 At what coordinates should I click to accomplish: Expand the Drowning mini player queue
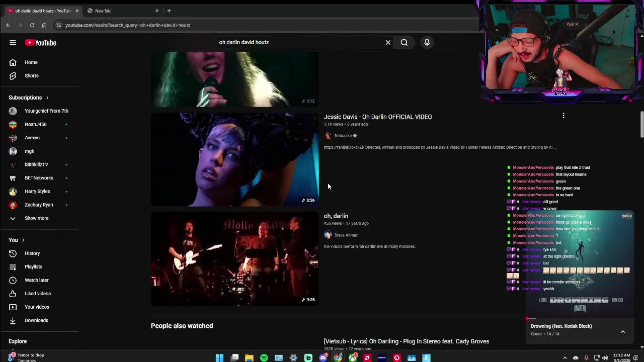pyautogui.click(x=623, y=332)
